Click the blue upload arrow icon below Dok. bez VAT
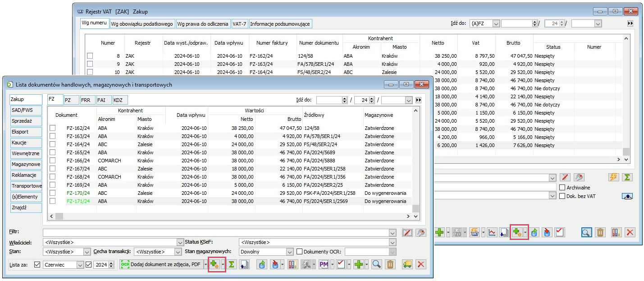 pyautogui.click(x=627, y=196)
